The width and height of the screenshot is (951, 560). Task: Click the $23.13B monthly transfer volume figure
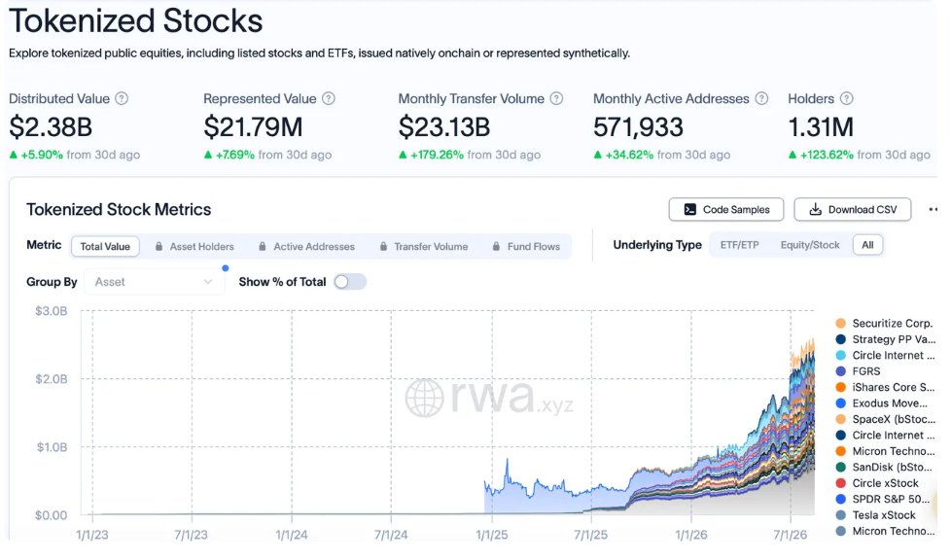point(444,127)
